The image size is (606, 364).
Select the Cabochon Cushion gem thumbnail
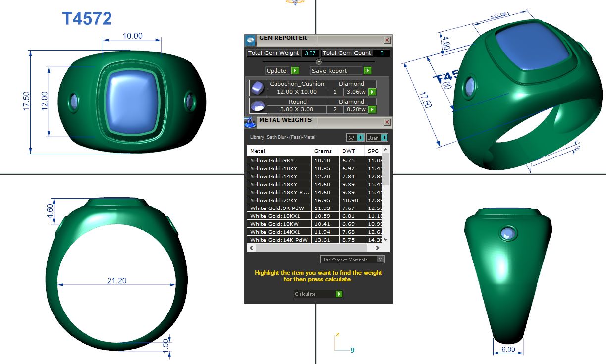257,88
